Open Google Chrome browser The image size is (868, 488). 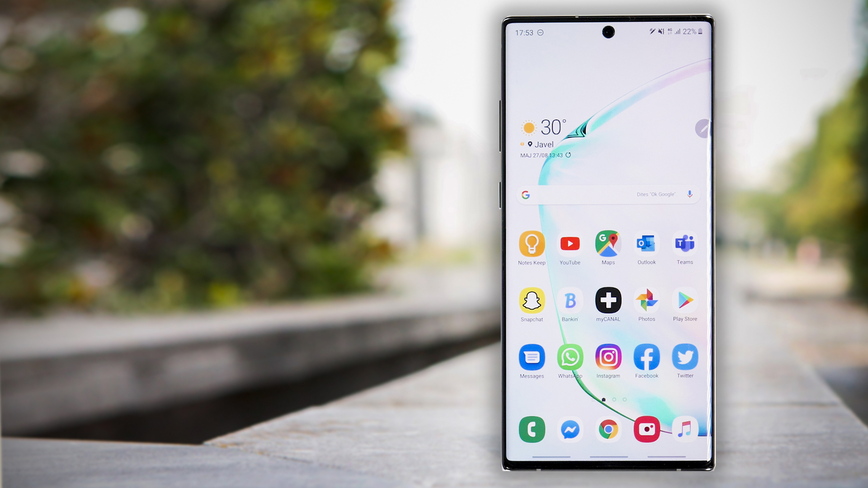point(608,429)
